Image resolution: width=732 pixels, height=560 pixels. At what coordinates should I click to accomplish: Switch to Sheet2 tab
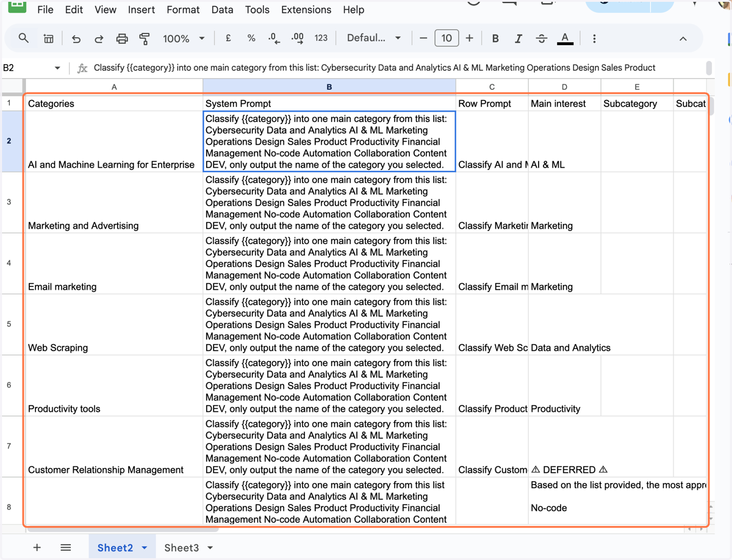(115, 548)
